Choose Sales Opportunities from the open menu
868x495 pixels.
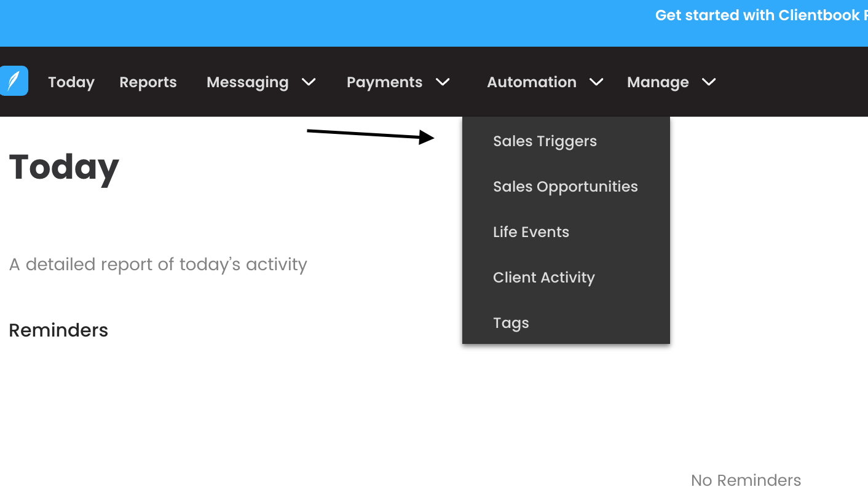565,186
